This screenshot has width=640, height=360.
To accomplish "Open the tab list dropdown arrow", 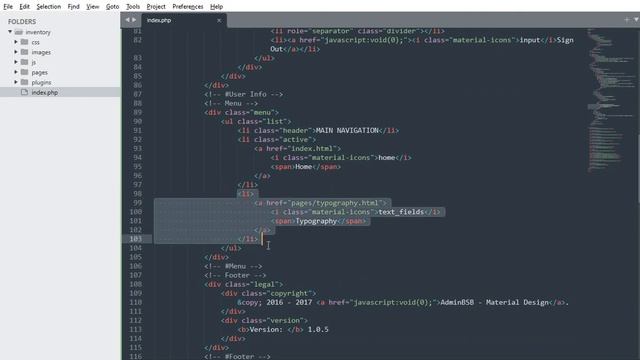I will click(x=636, y=20).
